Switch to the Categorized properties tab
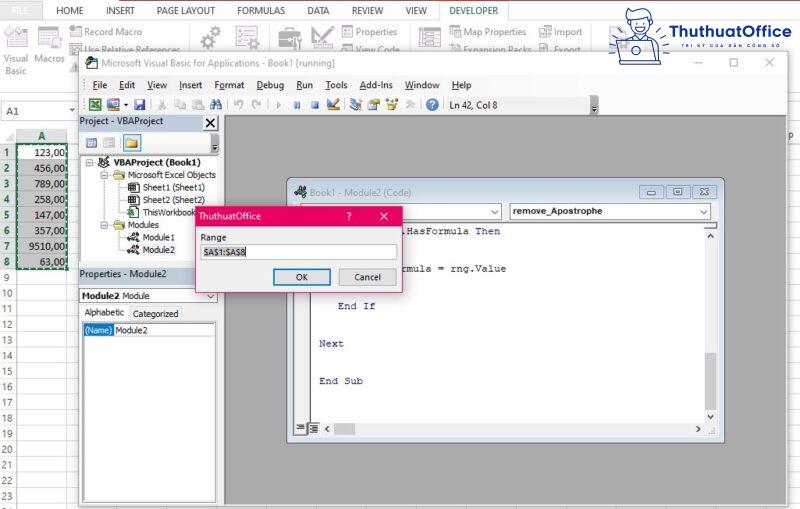 (156, 314)
